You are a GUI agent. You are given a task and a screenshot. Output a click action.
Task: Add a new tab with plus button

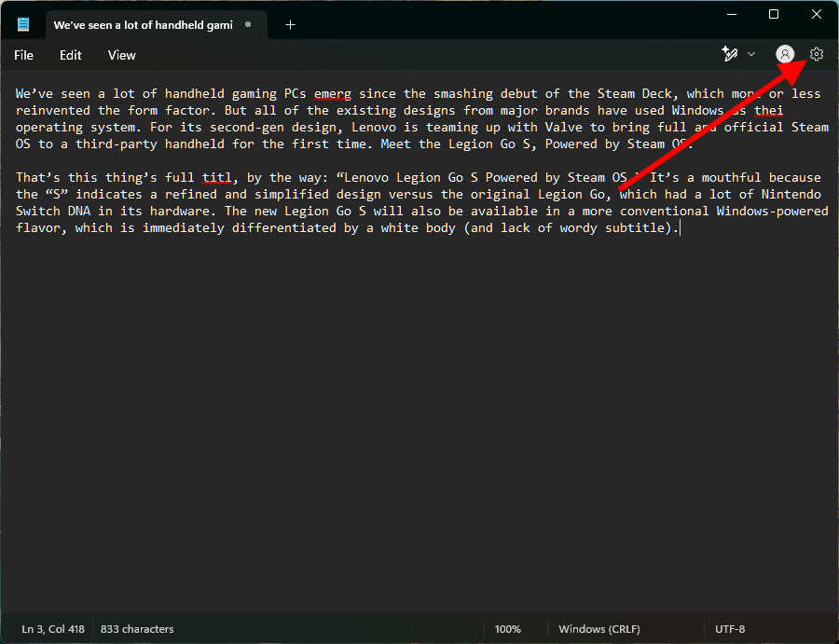click(290, 25)
